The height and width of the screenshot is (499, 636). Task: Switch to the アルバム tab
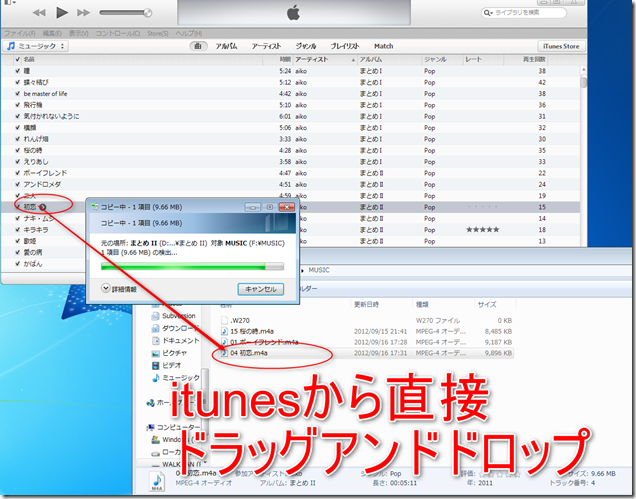pyautogui.click(x=228, y=46)
